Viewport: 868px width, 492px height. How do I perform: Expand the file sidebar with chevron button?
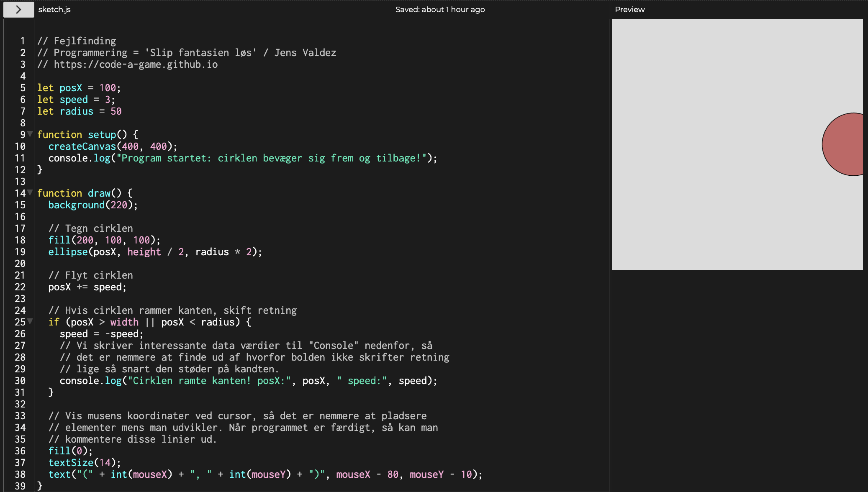[18, 9]
